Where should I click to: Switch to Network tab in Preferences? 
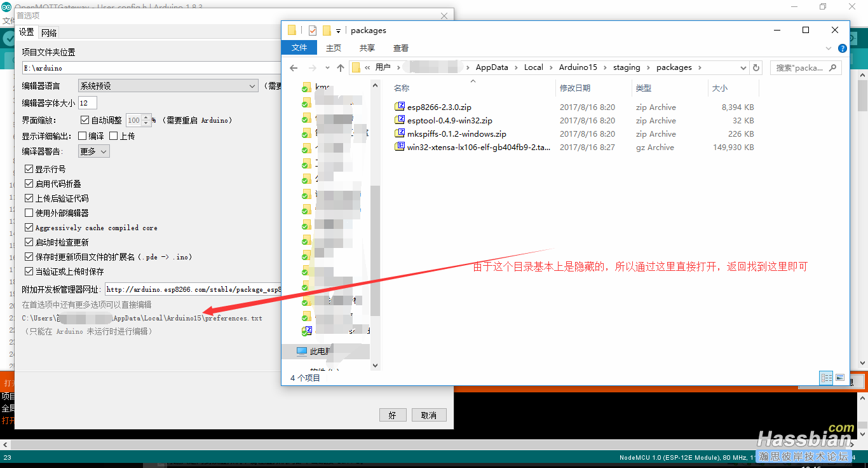coord(49,33)
